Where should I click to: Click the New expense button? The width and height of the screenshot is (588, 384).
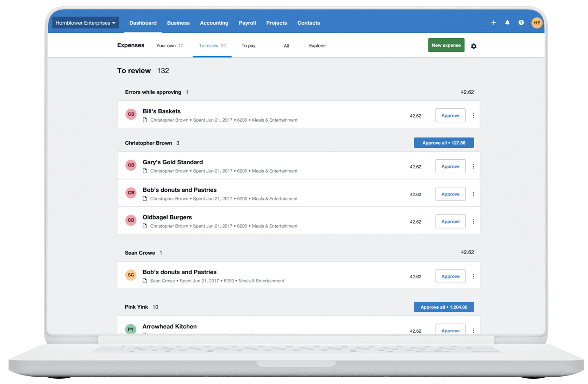446,45
